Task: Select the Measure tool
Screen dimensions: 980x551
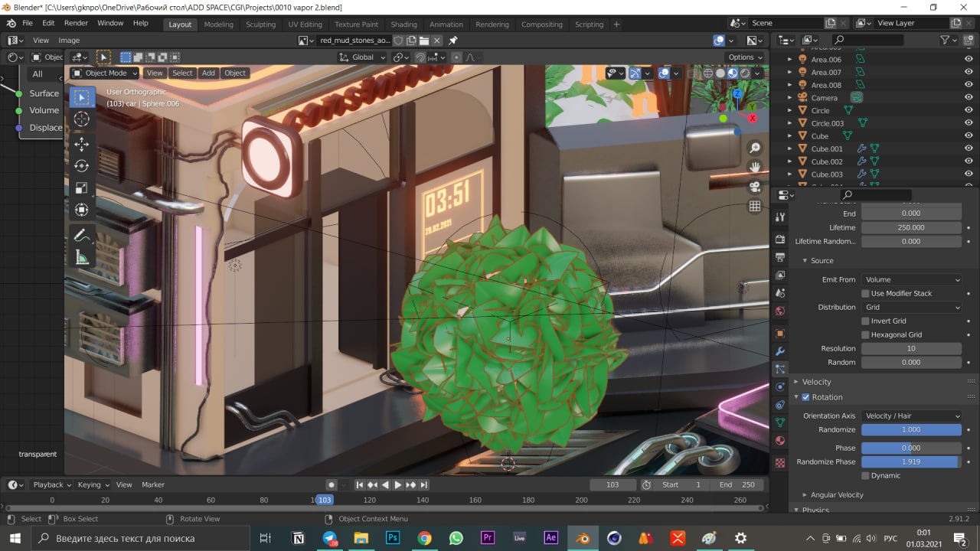Action: [x=82, y=258]
